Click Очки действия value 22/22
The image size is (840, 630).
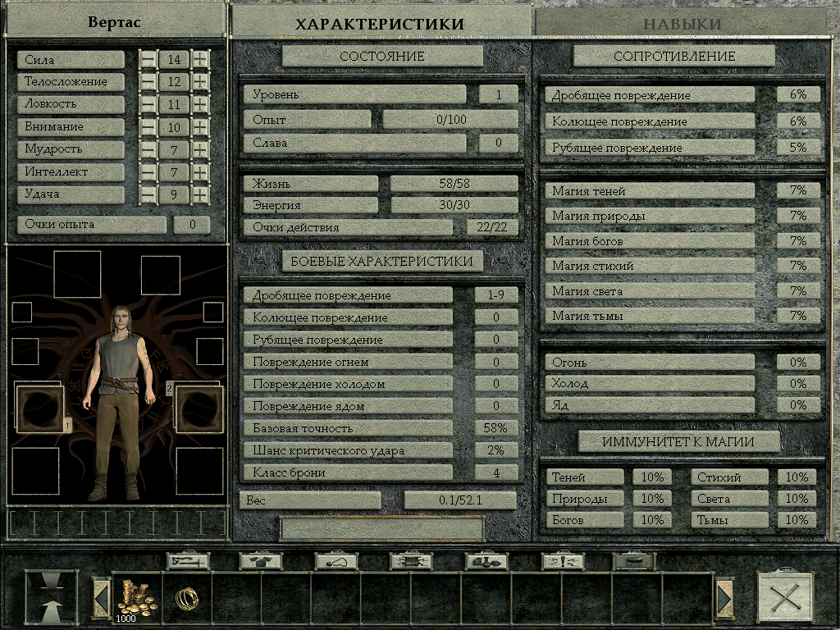tap(492, 227)
